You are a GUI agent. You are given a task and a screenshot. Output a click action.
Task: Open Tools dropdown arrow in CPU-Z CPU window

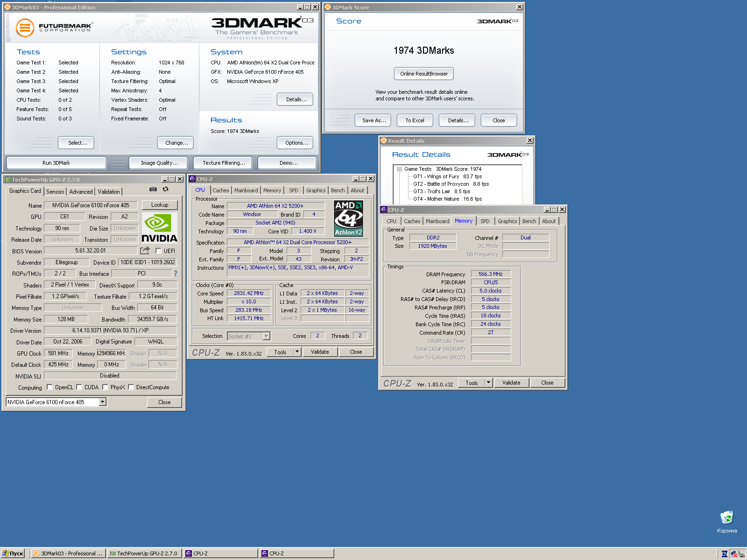(x=297, y=352)
